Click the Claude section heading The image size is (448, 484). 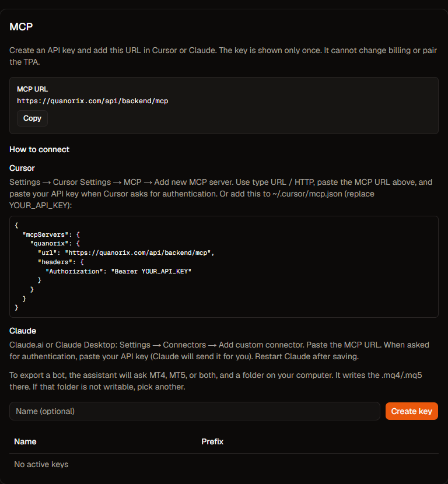pos(23,331)
